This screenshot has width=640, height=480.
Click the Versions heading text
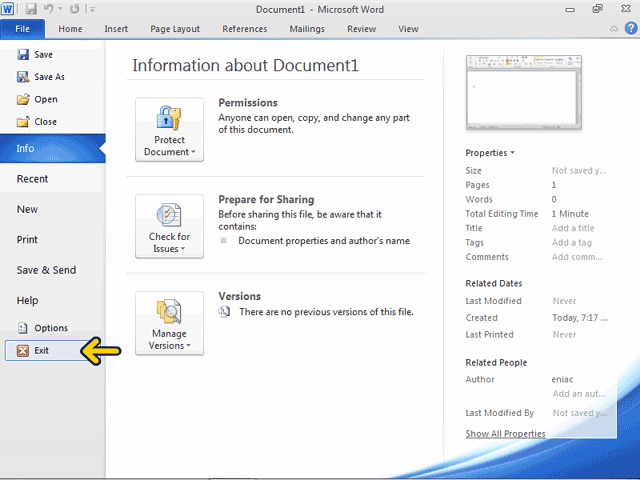(239, 296)
